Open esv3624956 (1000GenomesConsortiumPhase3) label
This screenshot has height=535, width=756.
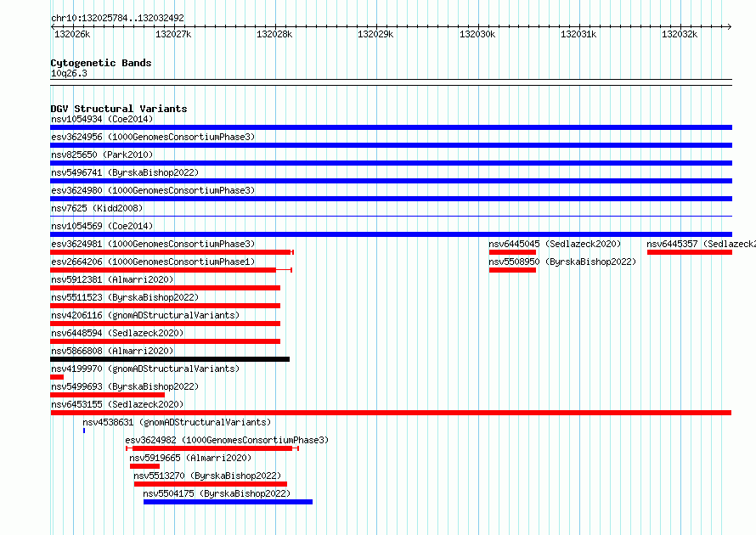pyautogui.click(x=153, y=137)
